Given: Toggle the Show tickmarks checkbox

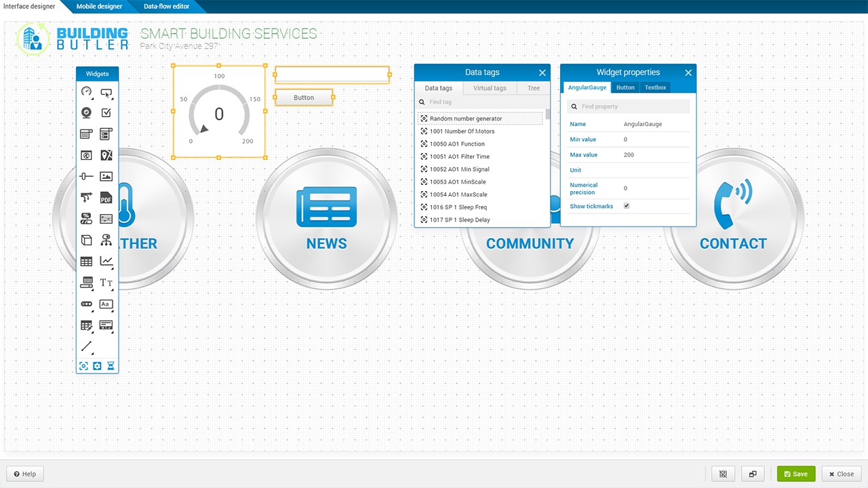Looking at the screenshot, I should (627, 206).
